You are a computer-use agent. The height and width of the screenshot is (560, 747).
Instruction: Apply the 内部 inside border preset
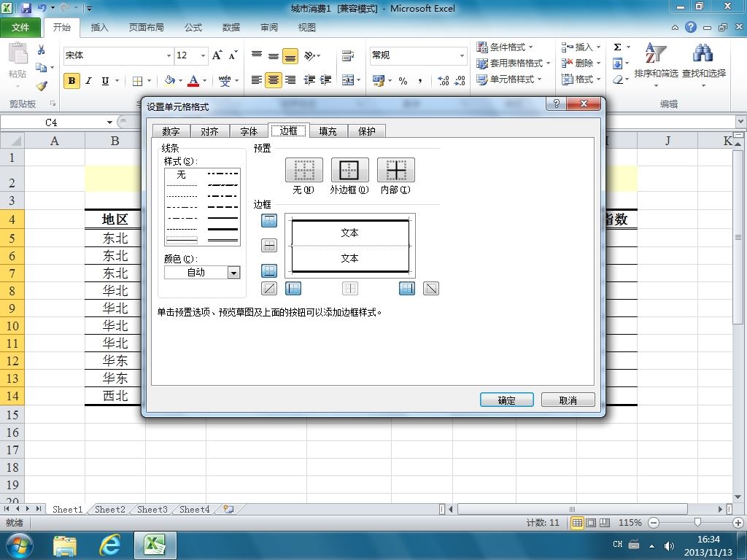pos(396,170)
